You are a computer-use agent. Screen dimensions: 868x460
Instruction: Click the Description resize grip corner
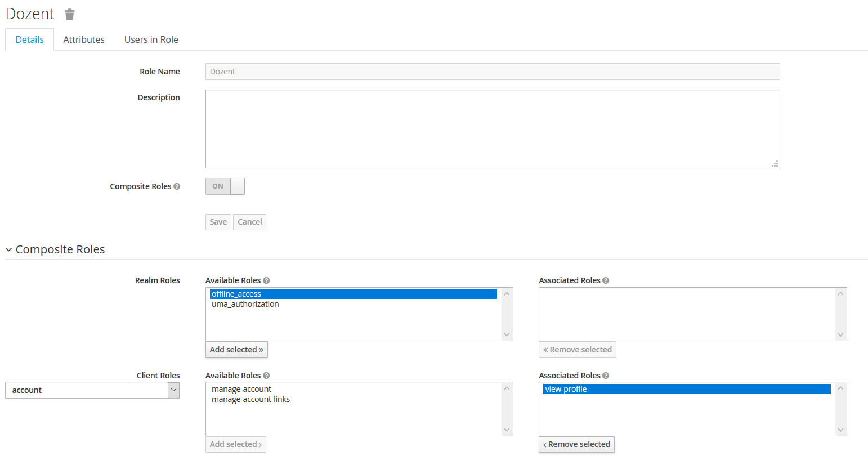pyautogui.click(x=775, y=164)
